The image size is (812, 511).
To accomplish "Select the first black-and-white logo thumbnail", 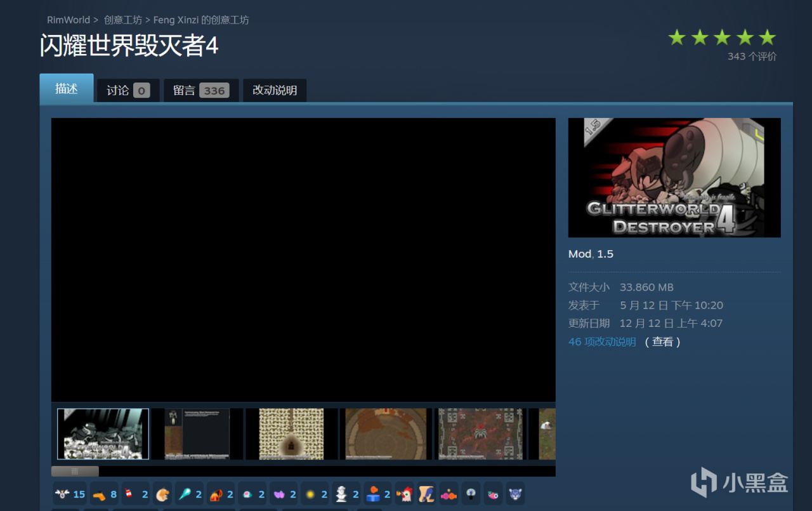I will [x=103, y=434].
